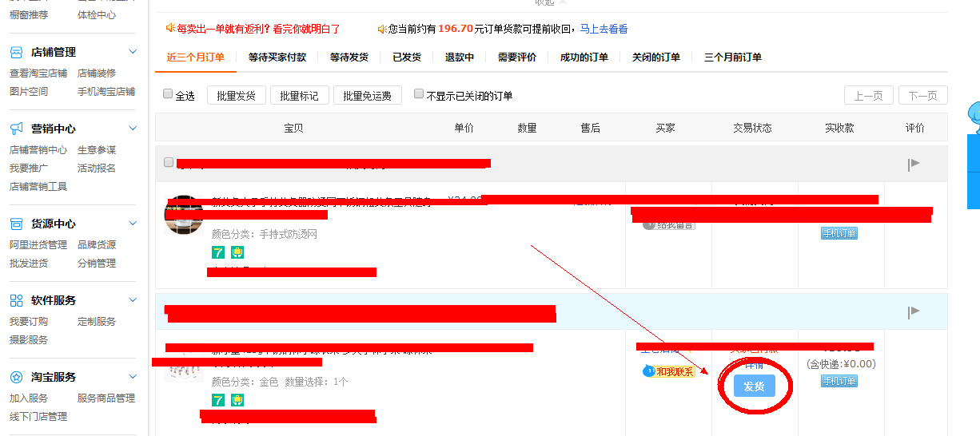Switch to 成功的订单 tab
980x436 pixels.
click(584, 57)
